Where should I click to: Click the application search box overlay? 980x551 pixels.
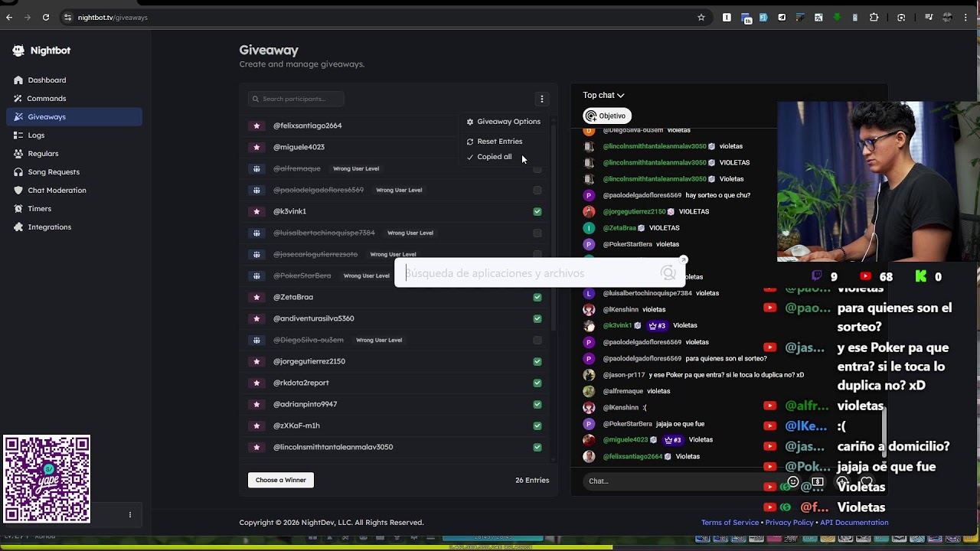[539, 273]
